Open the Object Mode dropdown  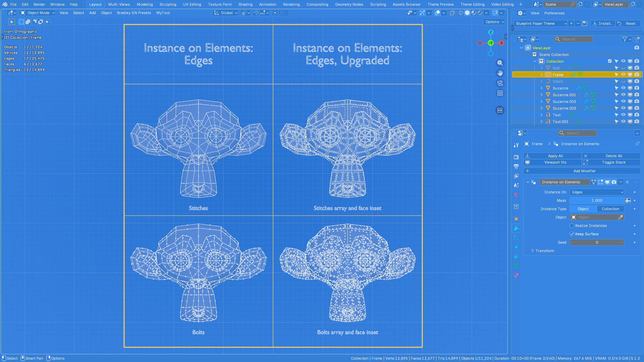pos(37,13)
